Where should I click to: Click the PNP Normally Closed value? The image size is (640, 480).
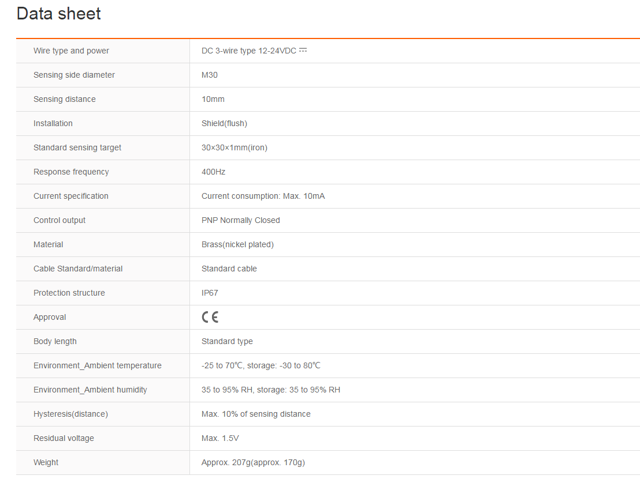click(241, 220)
